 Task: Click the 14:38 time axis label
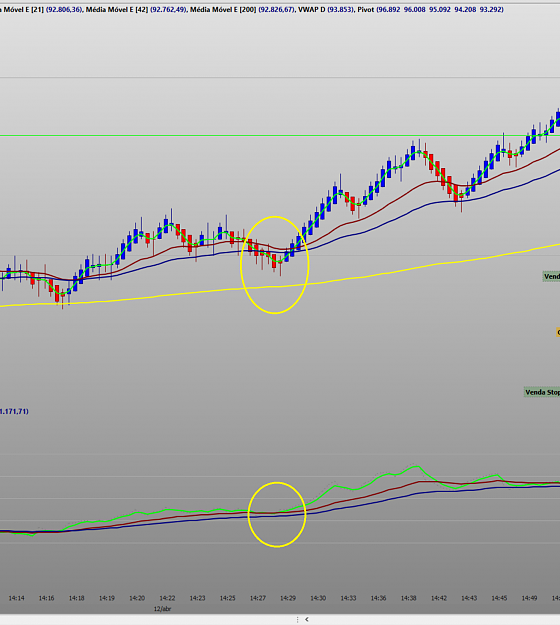pos(409,598)
